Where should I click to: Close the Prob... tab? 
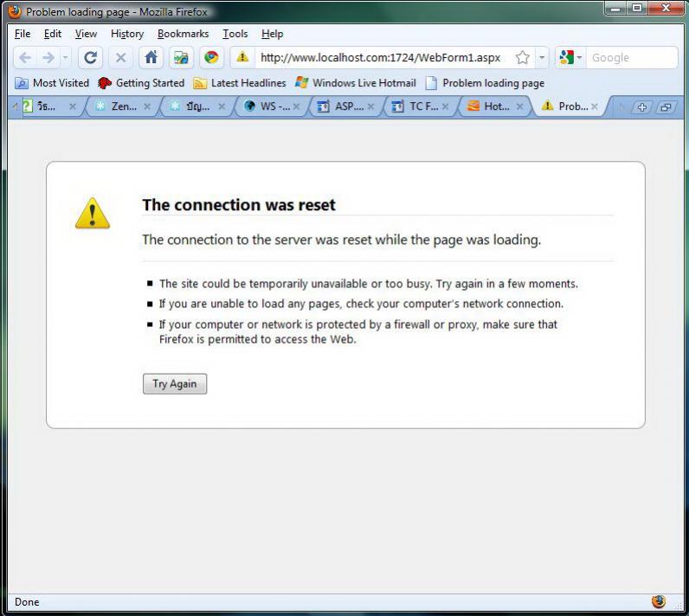click(x=595, y=106)
